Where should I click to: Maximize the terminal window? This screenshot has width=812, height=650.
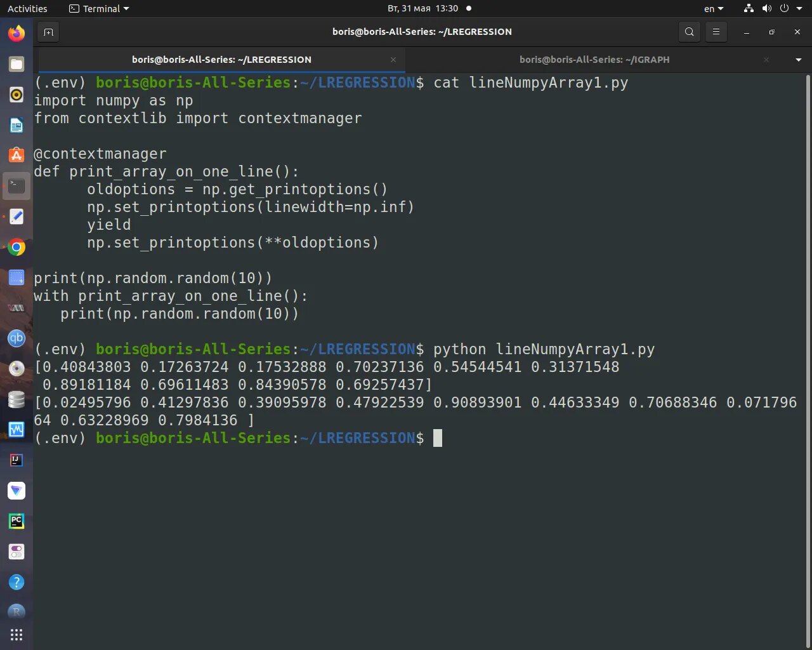click(x=772, y=32)
